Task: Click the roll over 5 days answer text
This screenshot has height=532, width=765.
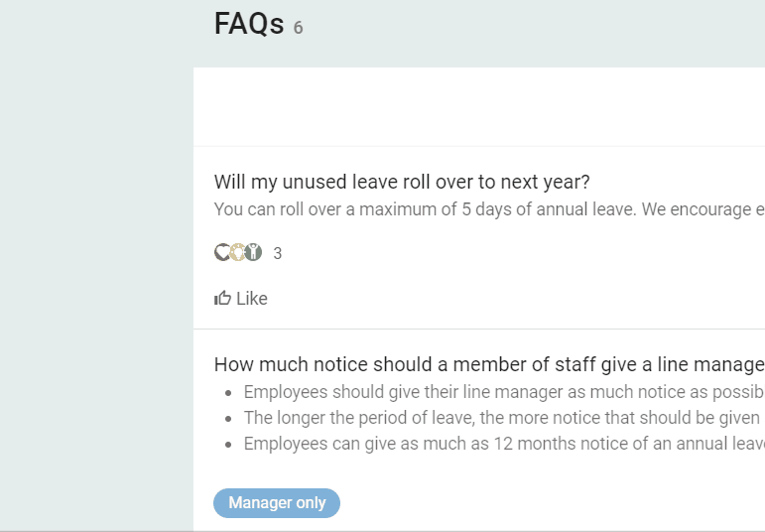Action: (x=489, y=209)
